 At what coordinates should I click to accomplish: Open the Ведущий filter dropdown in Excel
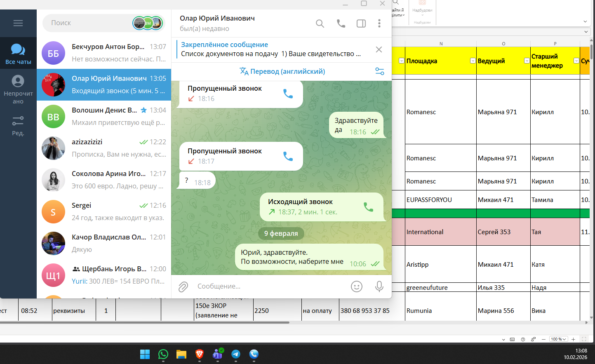(527, 61)
